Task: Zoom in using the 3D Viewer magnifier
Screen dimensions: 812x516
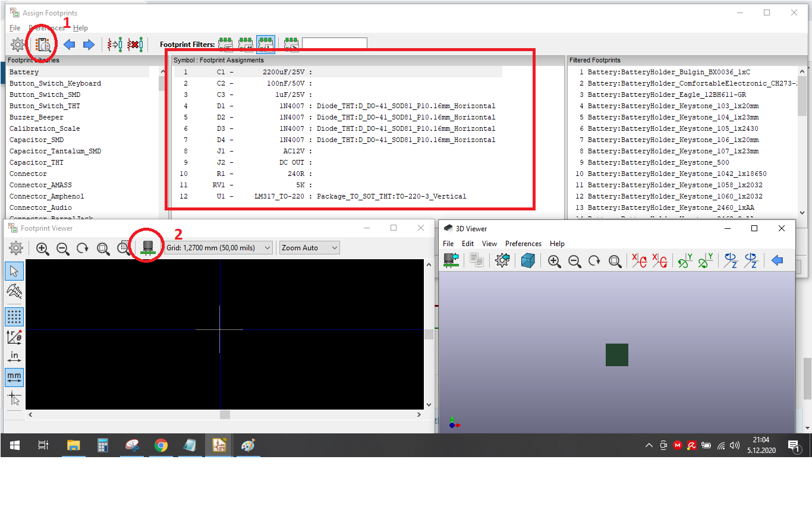Action: tap(554, 261)
